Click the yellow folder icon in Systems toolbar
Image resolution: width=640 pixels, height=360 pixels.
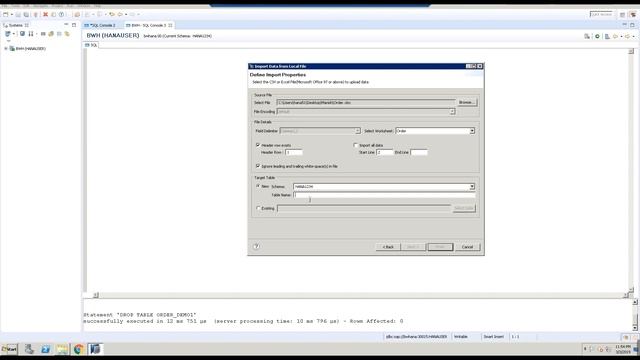click(x=51, y=34)
